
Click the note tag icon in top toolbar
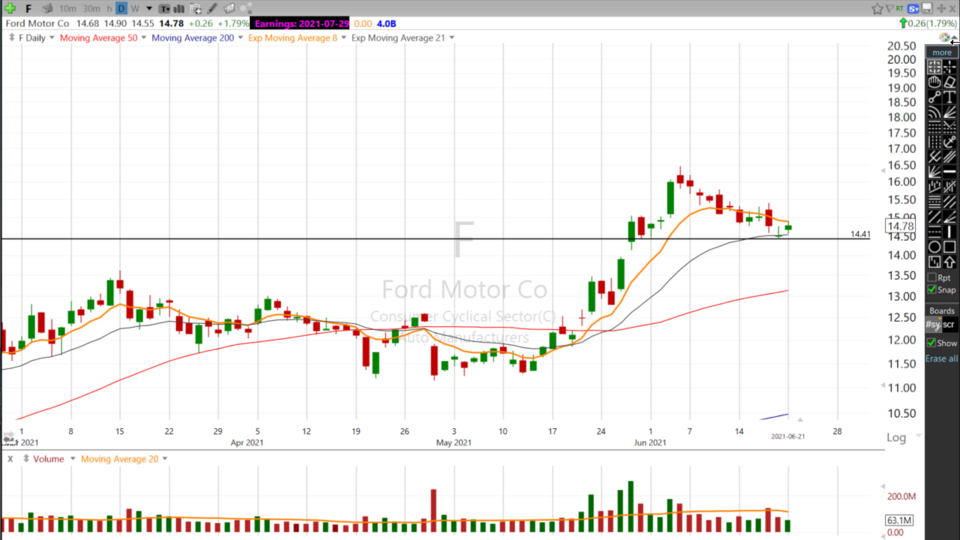(x=230, y=9)
